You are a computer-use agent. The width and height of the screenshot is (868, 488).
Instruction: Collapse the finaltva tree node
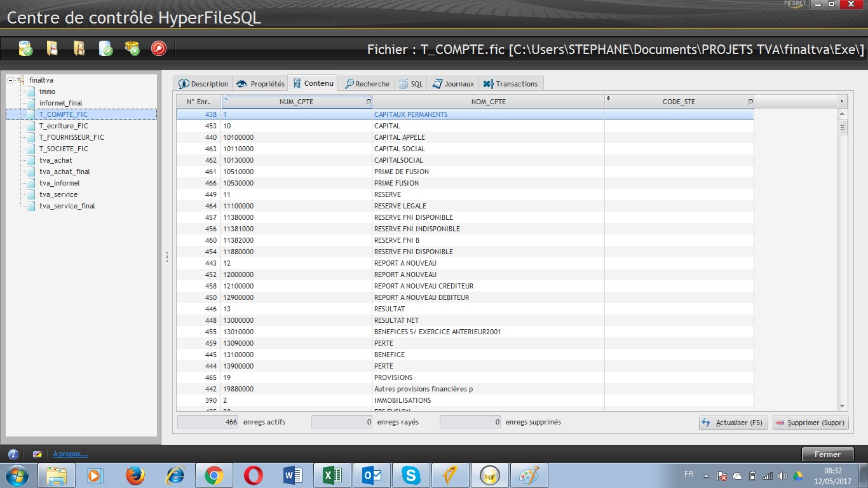click(x=10, y=80)
